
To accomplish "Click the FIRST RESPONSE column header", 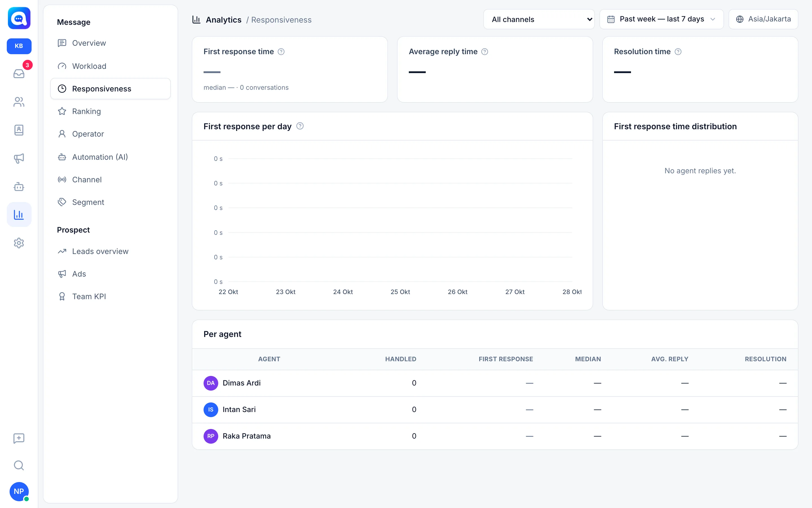I will [506, 359].
